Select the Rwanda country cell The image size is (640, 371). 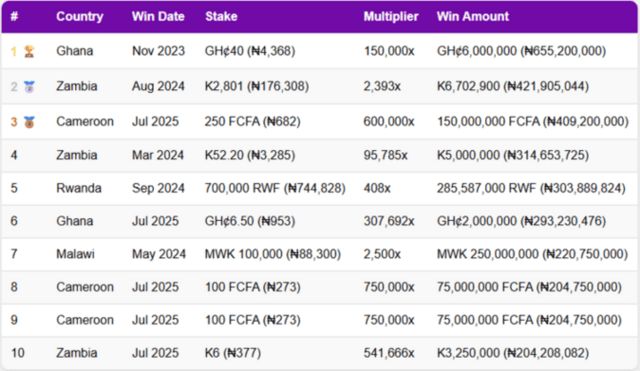(x=79, y=188)
